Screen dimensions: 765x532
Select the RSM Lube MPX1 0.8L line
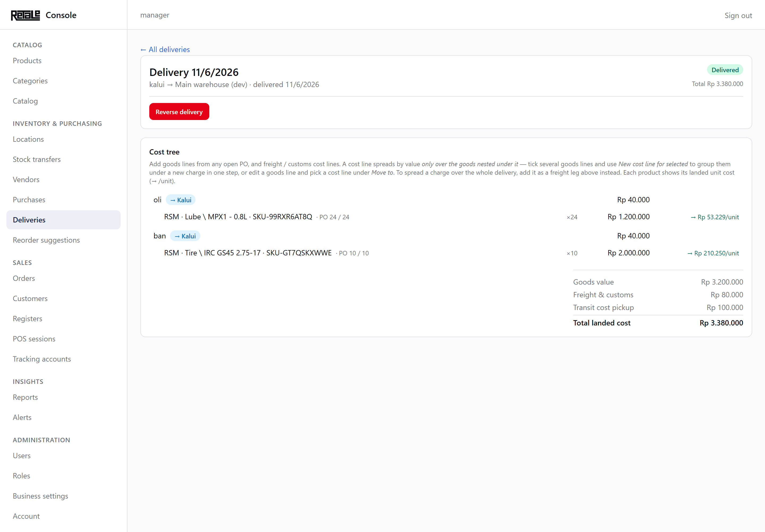point(238,217)
